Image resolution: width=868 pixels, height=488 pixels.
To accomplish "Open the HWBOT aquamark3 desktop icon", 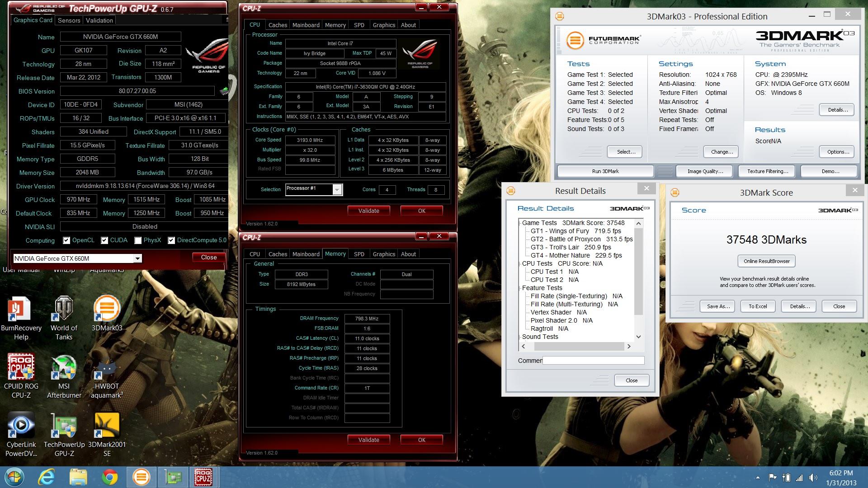I will 107,377.
